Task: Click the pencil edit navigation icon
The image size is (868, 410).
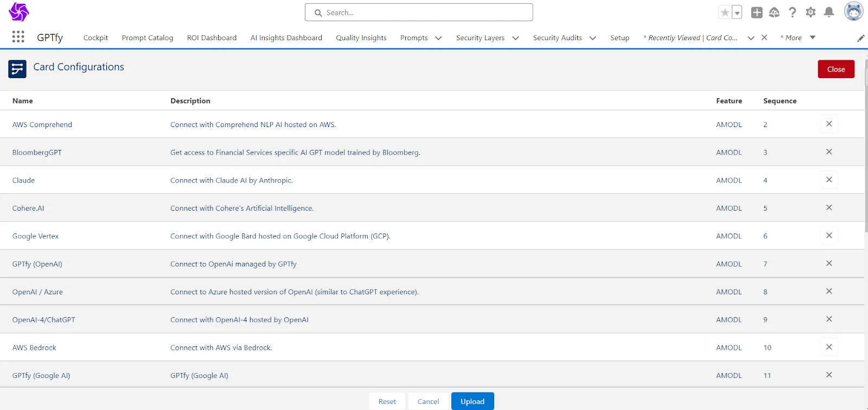Action: click(x=861, y=38)
